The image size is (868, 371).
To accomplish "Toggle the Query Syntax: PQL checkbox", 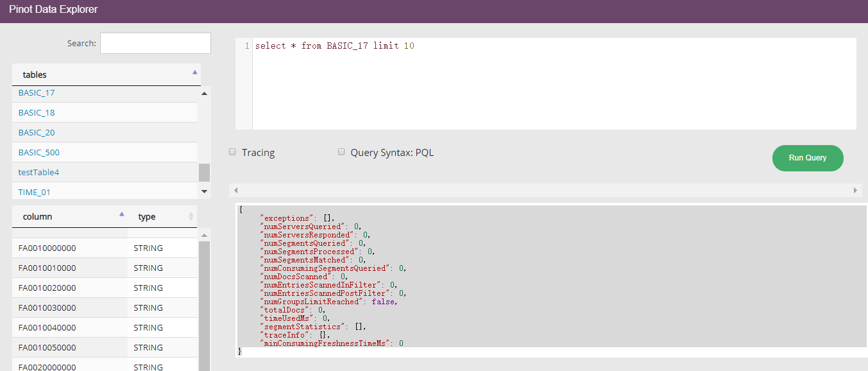I will (x=342, y=152).
